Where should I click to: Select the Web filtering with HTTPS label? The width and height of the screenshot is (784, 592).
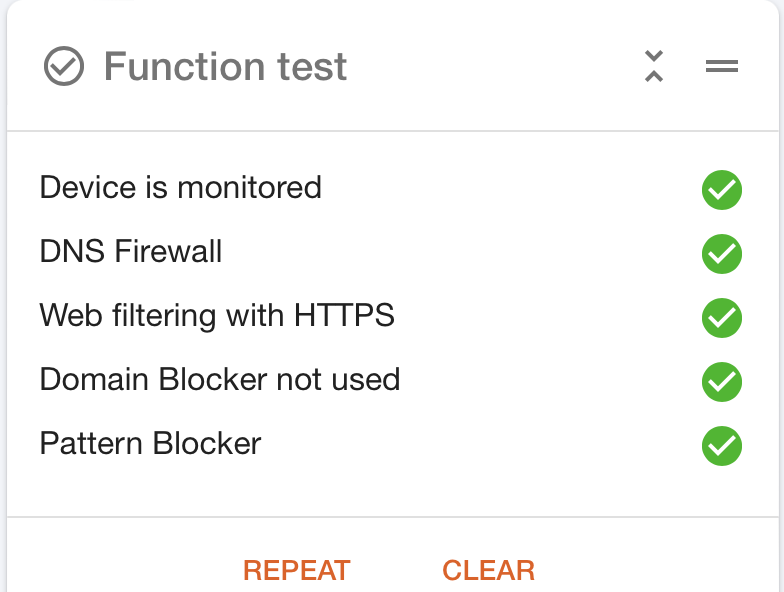(x=217, y=316)
